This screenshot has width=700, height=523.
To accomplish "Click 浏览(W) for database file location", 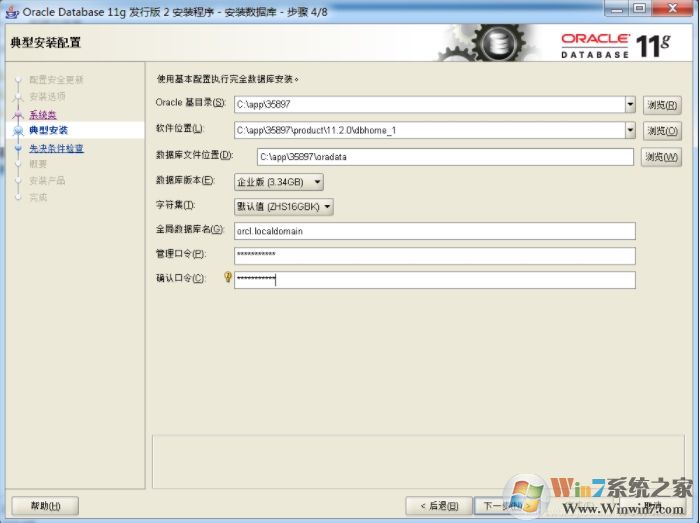I will click(662, 157).
